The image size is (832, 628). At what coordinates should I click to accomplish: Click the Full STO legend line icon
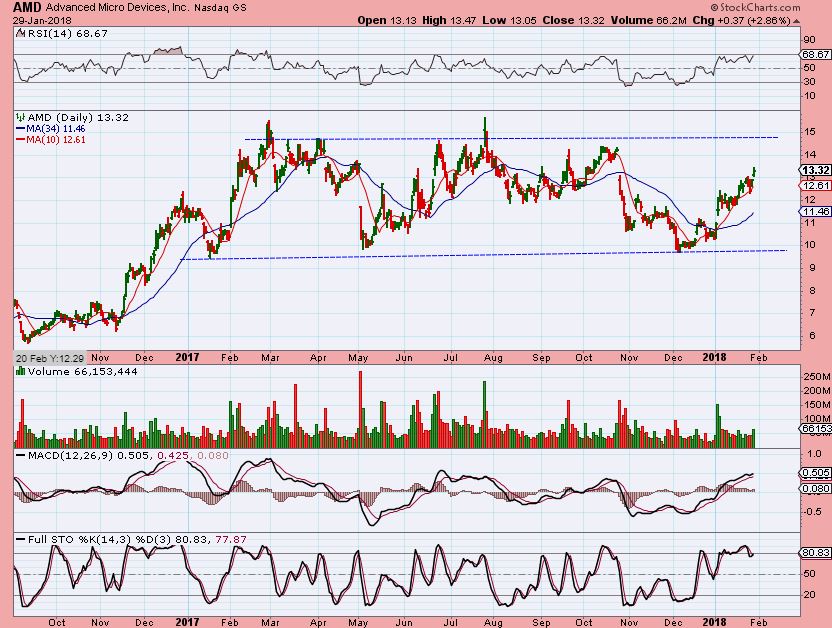[21, 539]
